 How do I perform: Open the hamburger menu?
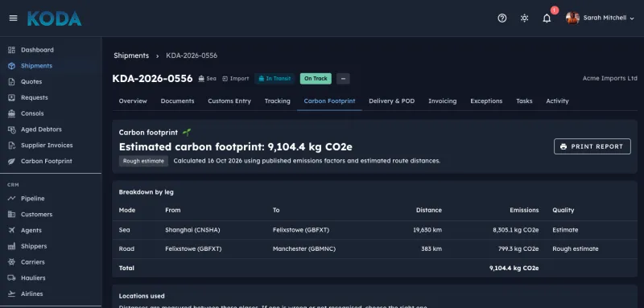(13, 18)
